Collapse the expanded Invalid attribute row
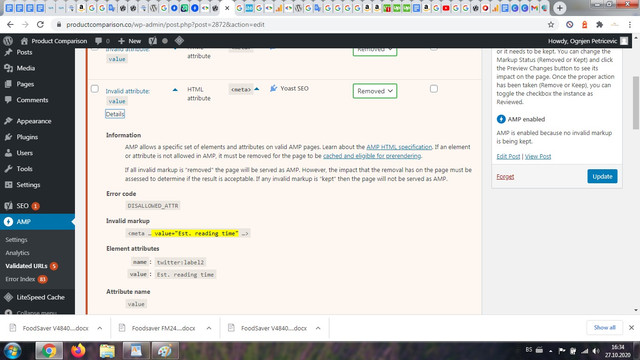The width and height of the screenshot is (640, 360). 175,90
